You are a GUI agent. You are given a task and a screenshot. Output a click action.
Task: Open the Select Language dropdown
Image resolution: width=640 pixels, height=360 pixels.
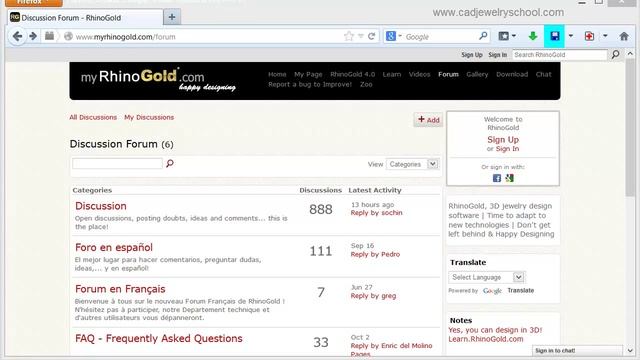click(x=487, y=277)
